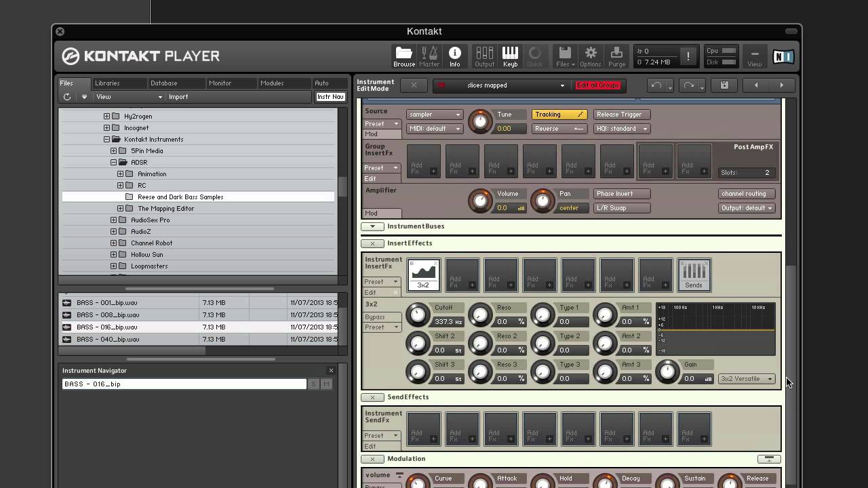Click the save instrument disk icon

click(x=724, y=85)
